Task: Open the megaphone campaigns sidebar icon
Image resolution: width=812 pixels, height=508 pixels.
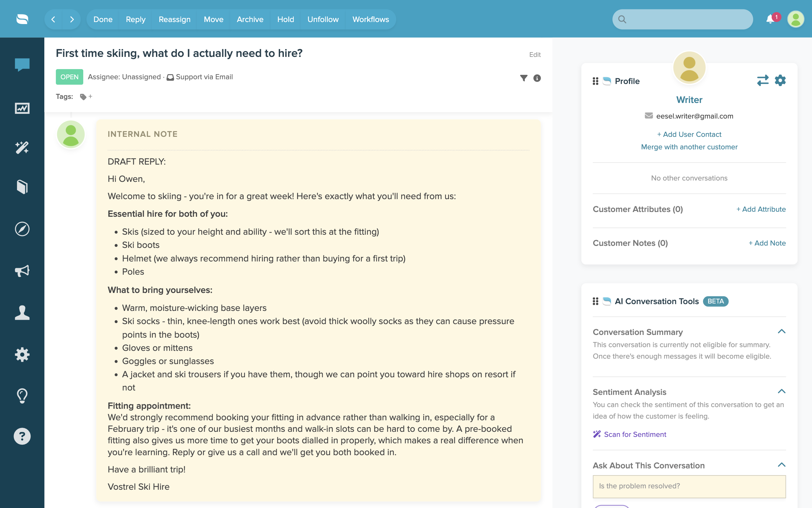Action: tap(22, 271)
